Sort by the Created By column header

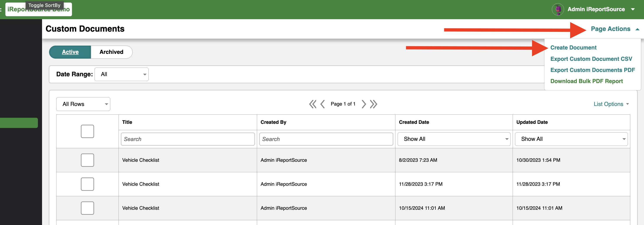[x=273, y=122]
